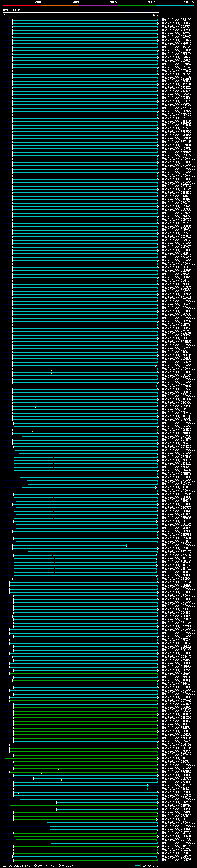Image resolution: width=197 pixels, height=868 pixels.
Task: Select hit UniRef100_Q05975
Action: 177,247
